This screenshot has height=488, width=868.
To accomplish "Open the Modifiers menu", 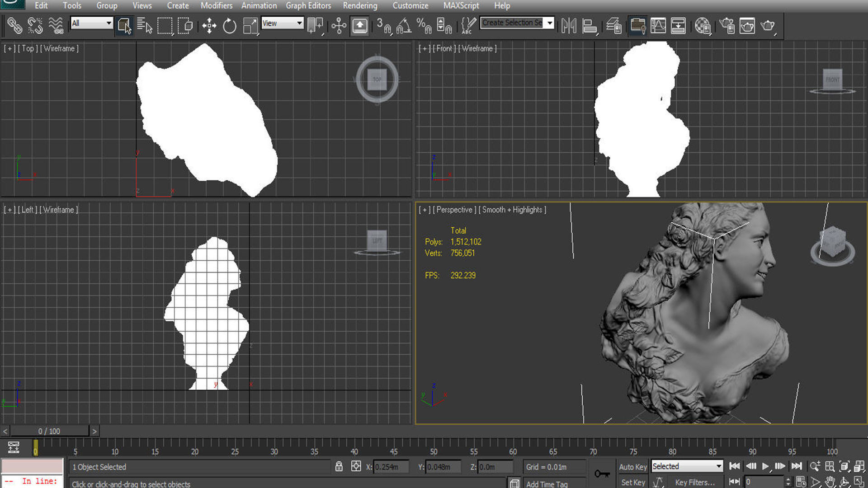I will coord(216,6).
